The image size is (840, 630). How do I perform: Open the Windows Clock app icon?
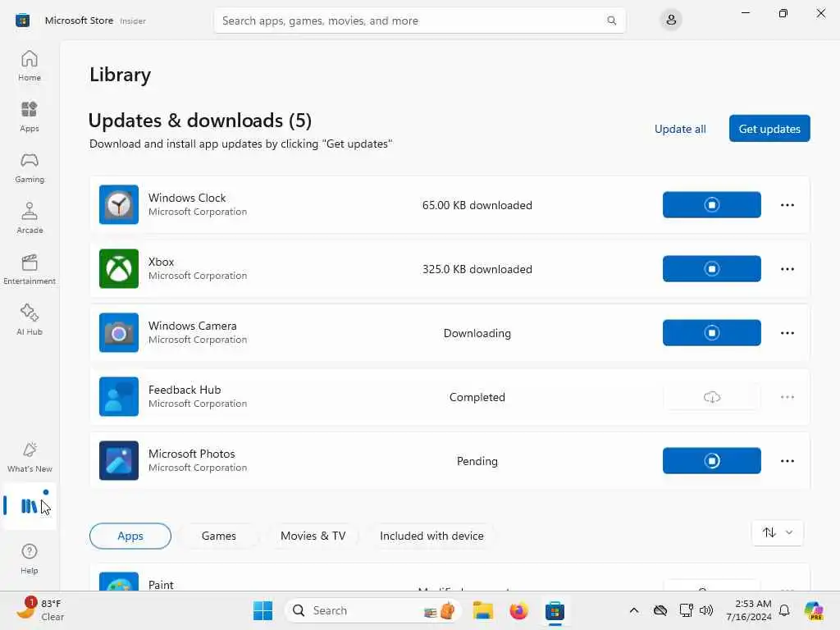click(x=119, y=204)
